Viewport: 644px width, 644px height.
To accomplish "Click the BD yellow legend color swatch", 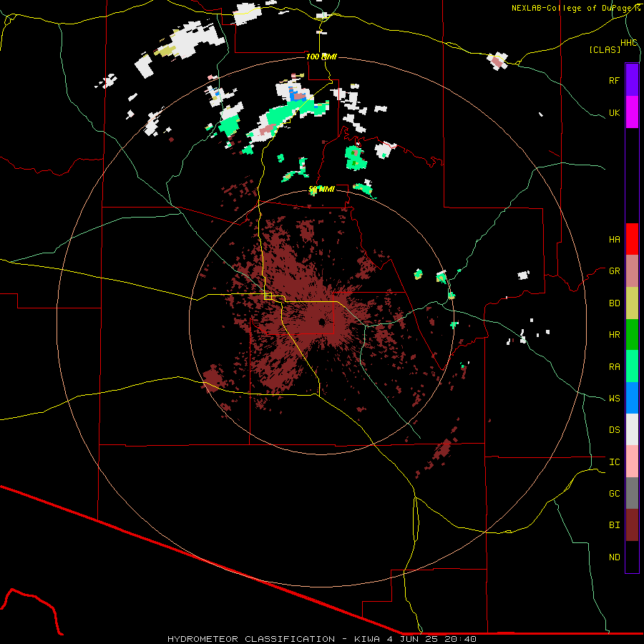I will (632, 303).
